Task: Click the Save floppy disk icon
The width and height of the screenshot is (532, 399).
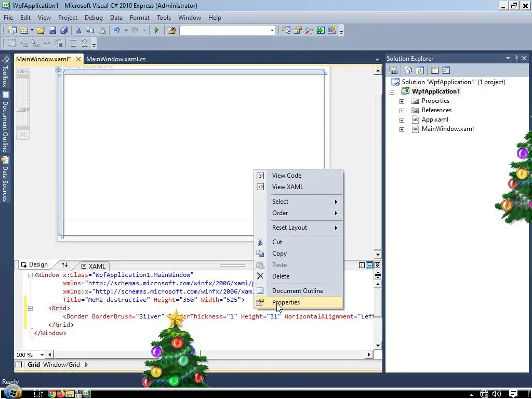Action: (52, 31)
